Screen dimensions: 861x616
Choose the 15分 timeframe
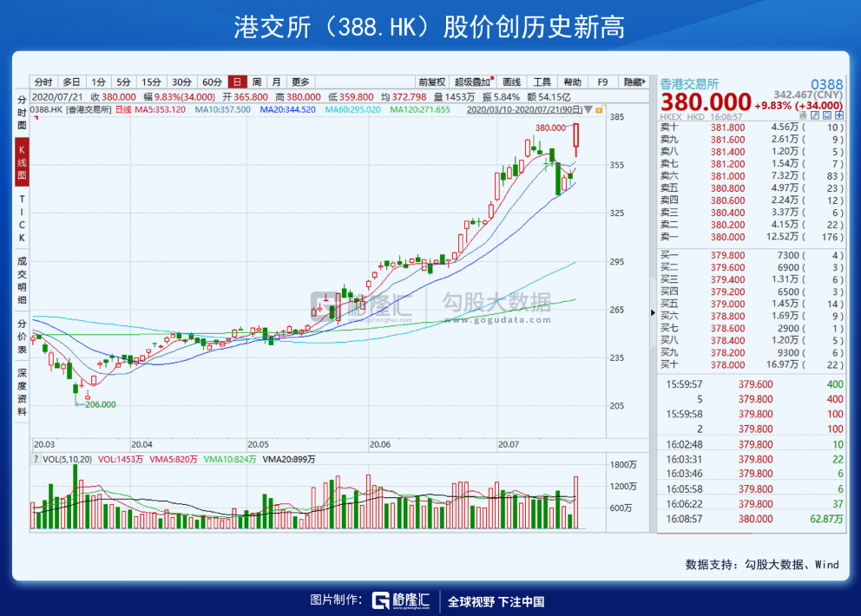(x=151, y=82)
